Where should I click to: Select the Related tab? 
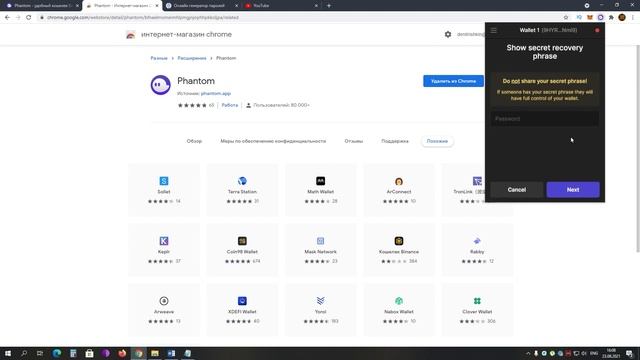pos(437,141)
